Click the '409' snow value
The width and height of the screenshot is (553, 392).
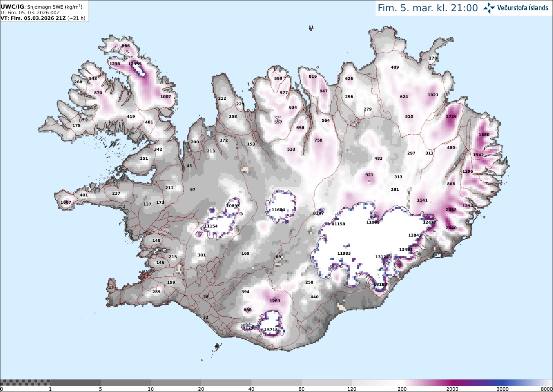click(395, 67)
